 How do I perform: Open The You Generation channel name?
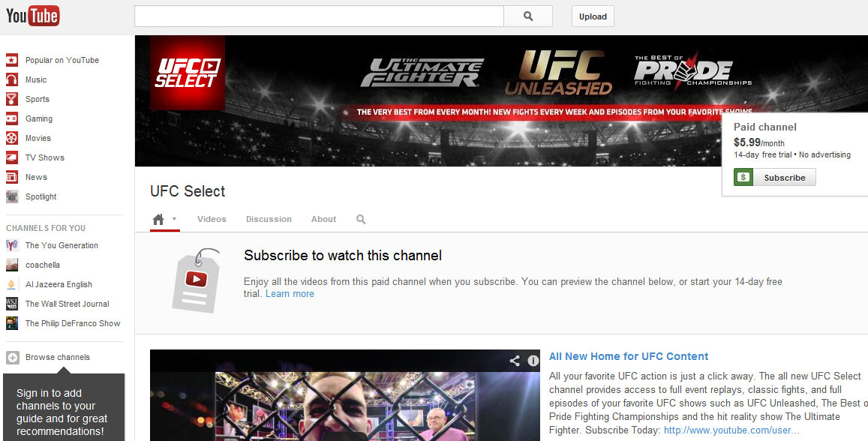point(62,245)
